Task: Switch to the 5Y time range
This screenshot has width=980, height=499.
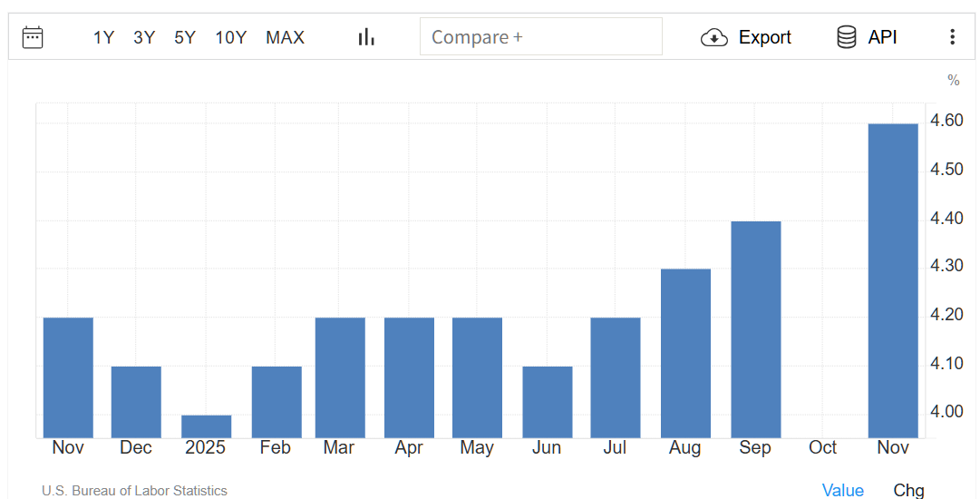Action: (185, 37)
